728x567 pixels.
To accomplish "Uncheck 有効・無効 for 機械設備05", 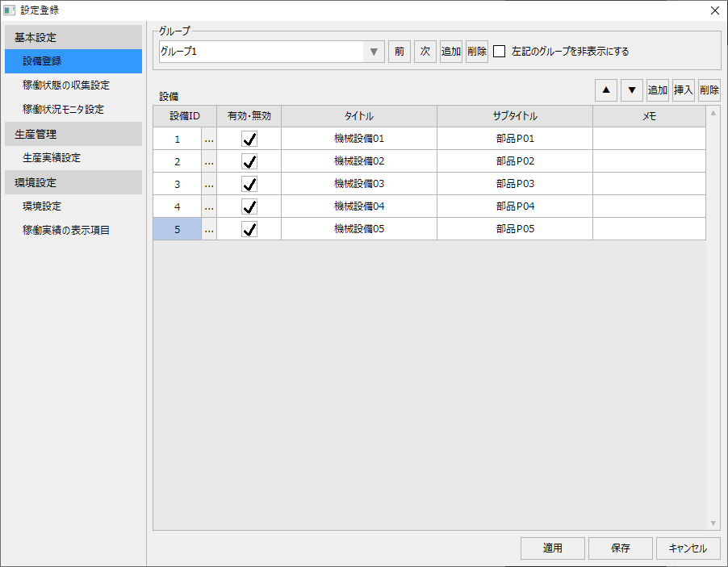I will coord(249,228).
